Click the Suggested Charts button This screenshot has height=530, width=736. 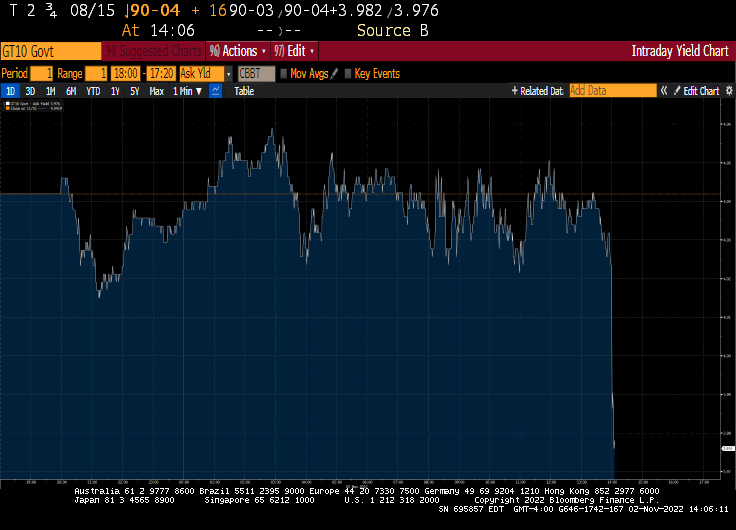[x=154, y=51]
